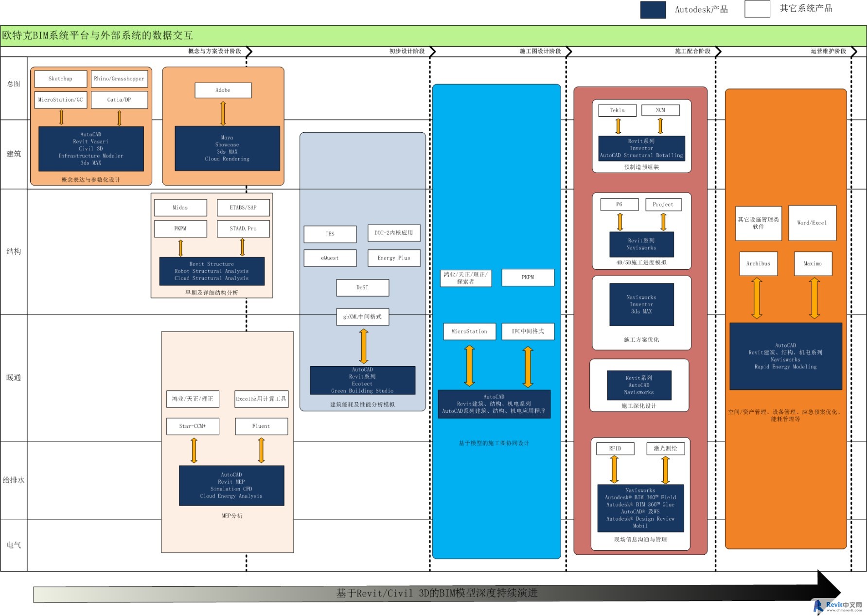Select the 电气 row label

14,545
